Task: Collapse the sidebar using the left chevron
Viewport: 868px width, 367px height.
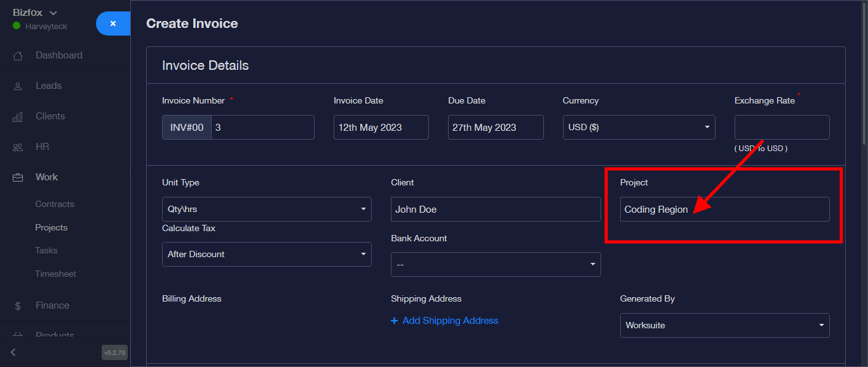Action: coord(13,352)
